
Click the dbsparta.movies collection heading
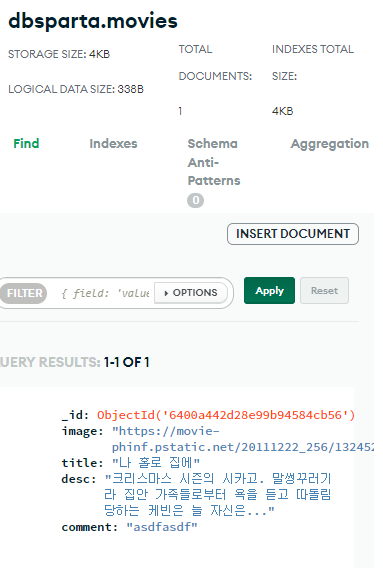click(x=93, y=21)
